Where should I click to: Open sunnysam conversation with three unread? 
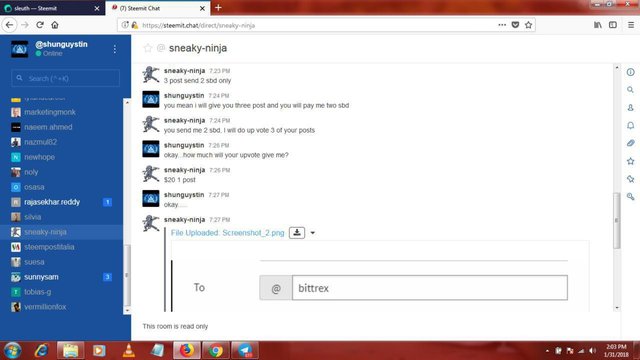point(61,277)
